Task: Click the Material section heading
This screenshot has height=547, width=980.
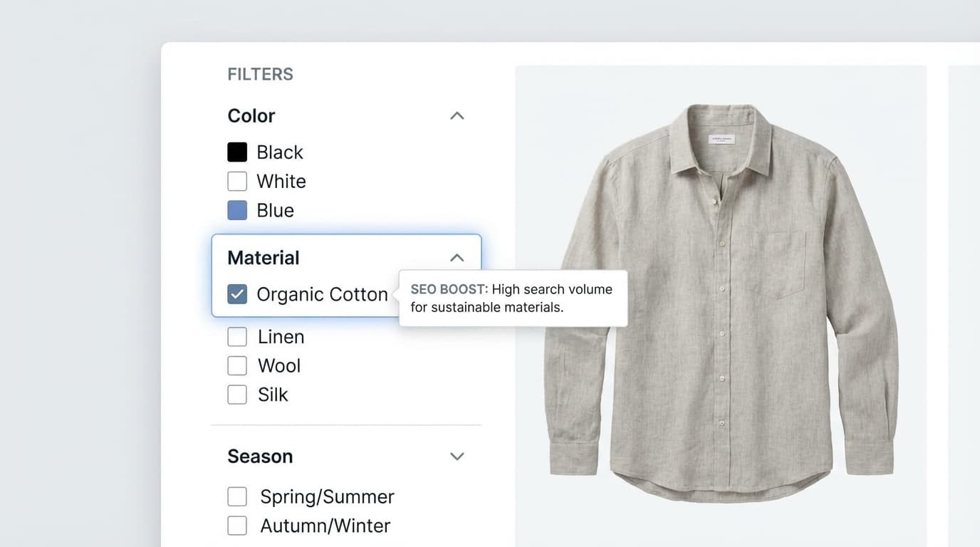Action: (x=263, y=257)
